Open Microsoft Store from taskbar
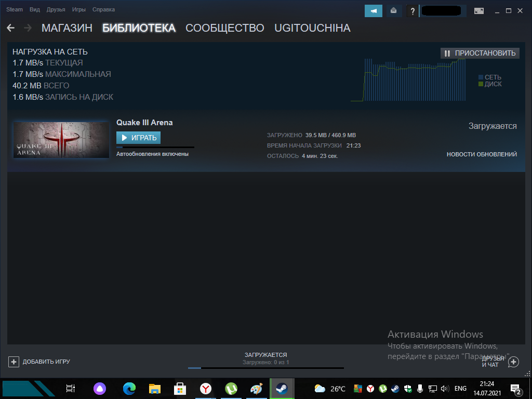The image size is (532, 399). point(180,389)
